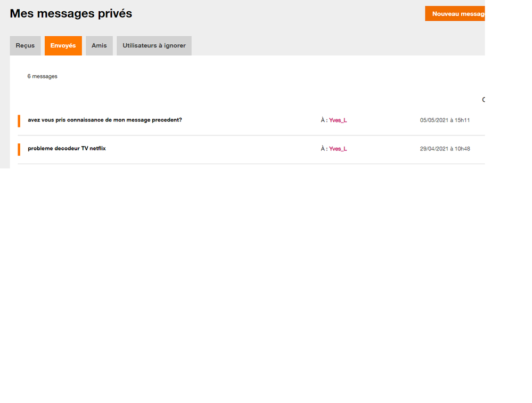Click the empty area below the message list

point(250,267)
